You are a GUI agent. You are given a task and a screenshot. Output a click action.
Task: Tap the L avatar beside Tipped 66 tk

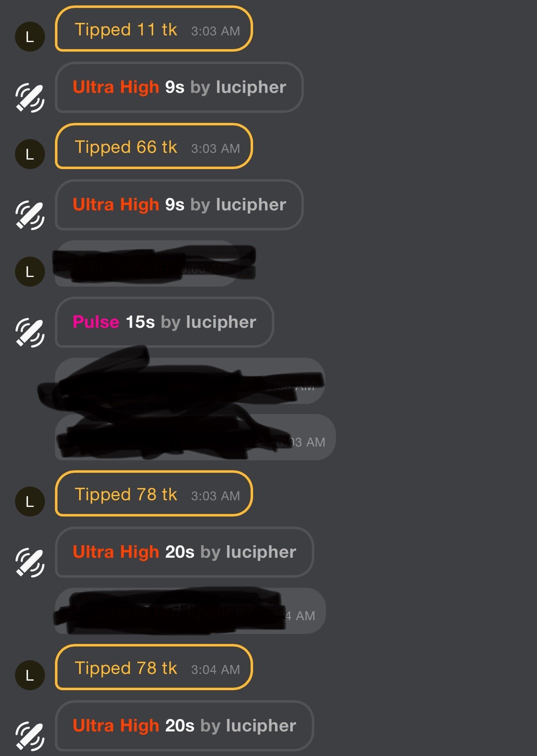pos(30,154)
